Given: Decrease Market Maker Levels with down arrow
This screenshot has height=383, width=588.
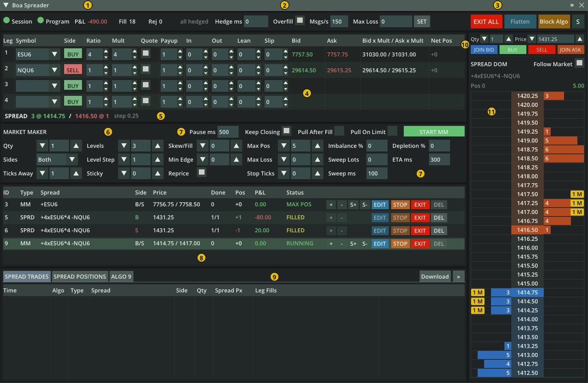Looking at the screenshot, I should [x=124, y=146].
